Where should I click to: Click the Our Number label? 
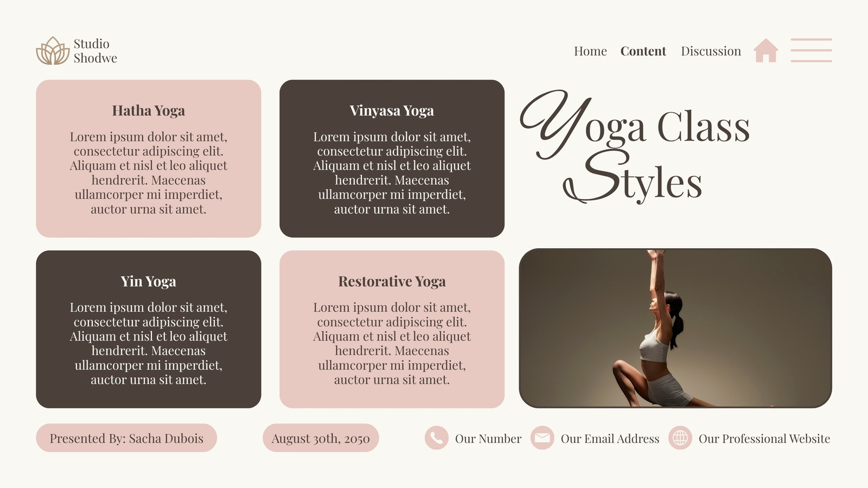click(488, 439)
